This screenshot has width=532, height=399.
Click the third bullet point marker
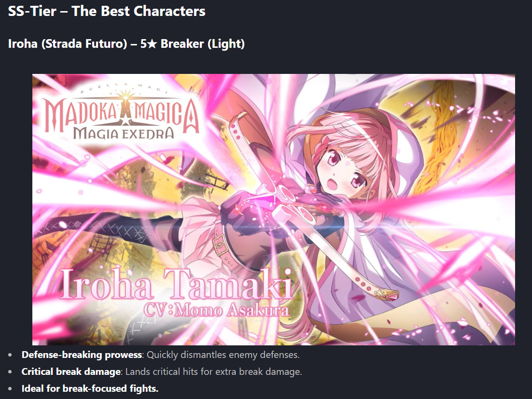10,388
